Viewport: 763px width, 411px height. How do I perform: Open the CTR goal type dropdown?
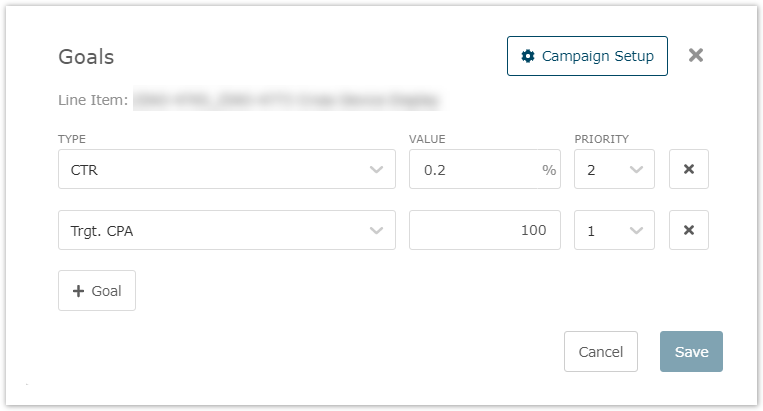pos(227,170)
